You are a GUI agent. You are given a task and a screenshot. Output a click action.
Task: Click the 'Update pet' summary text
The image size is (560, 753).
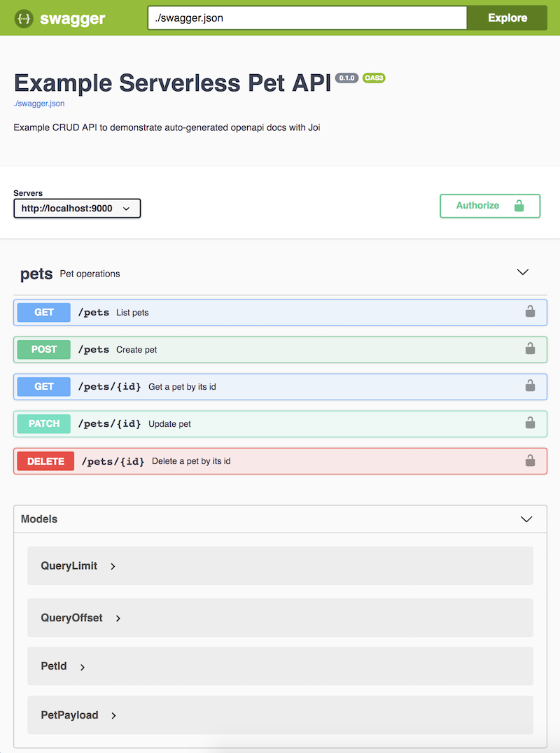(x=169, y=424)
